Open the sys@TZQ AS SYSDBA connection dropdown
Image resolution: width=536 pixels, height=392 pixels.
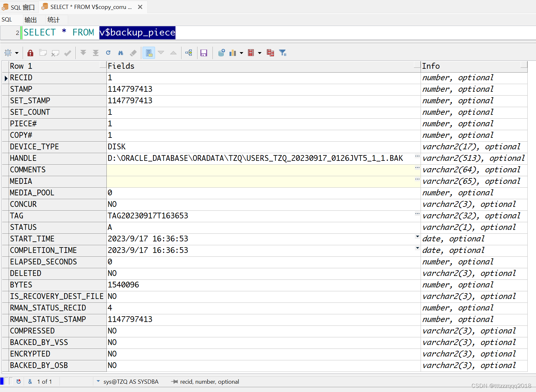click(x=98, y=381)
